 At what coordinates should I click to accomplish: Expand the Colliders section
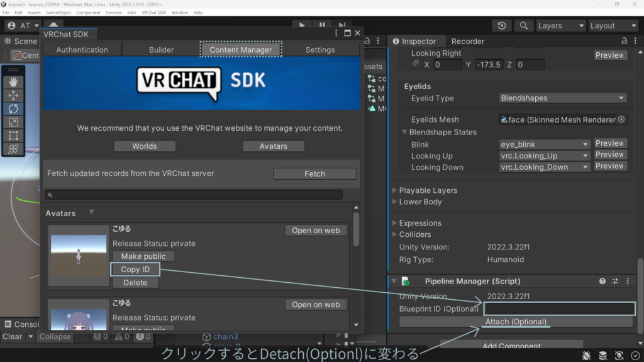tap(394, 234)
